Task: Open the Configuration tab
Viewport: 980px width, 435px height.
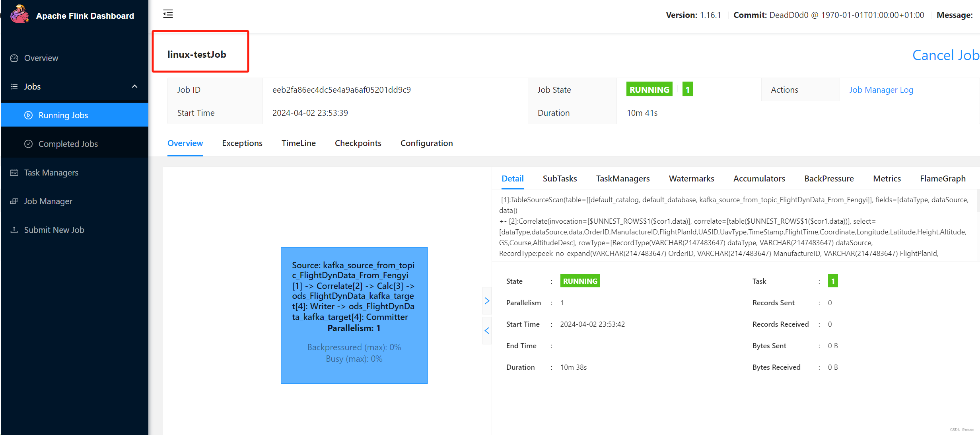Action: 426,143
